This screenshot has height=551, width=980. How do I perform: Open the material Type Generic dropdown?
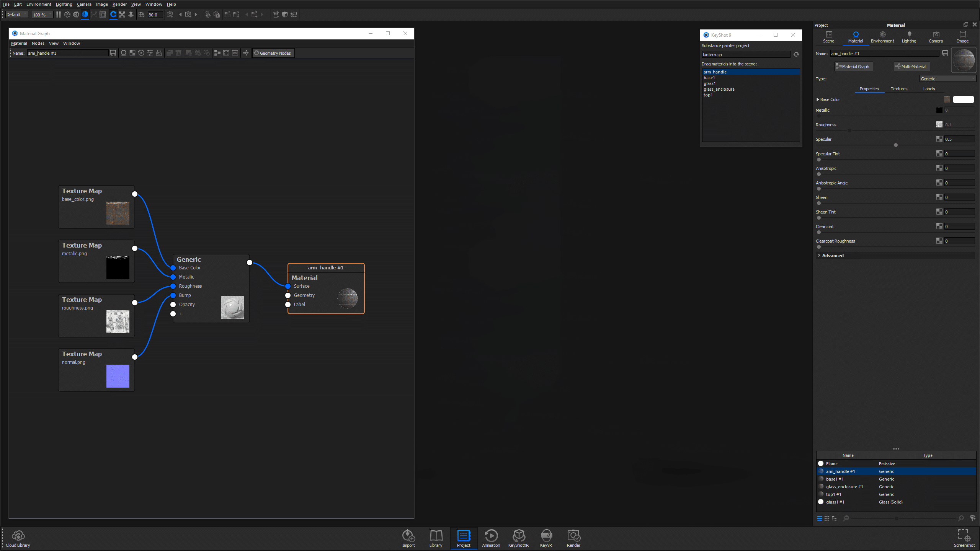tap(947, 79)
